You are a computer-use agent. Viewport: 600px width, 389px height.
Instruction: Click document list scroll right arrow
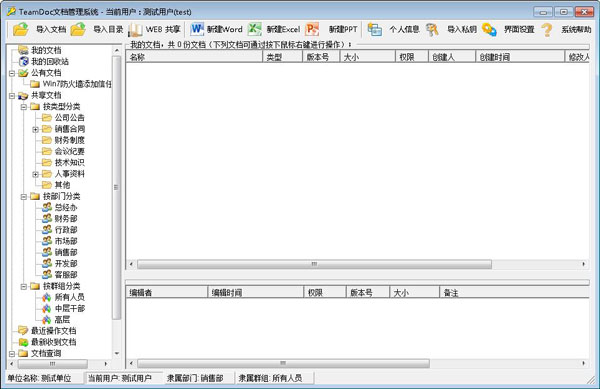click(x=584, y=264)
